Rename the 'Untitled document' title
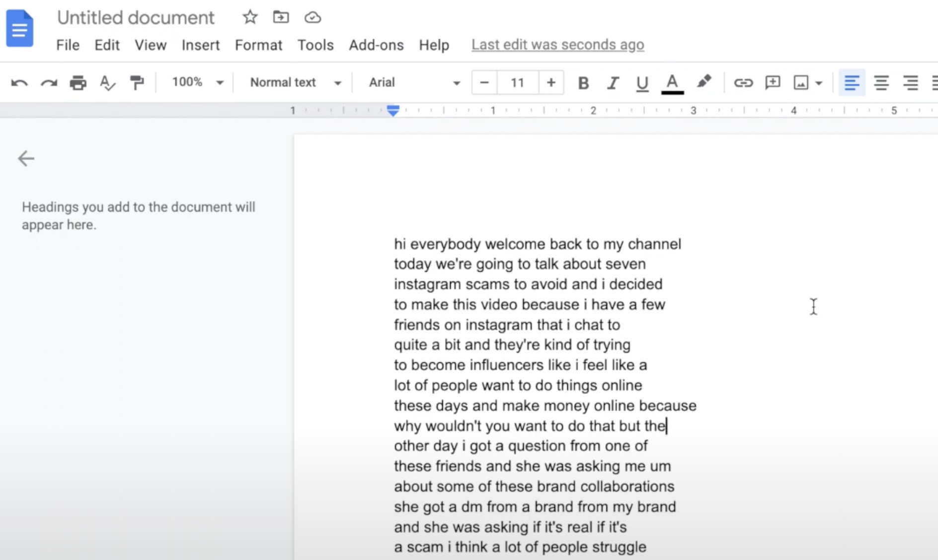The height and width of the screenshot is (560, 938). click(136, 18)
